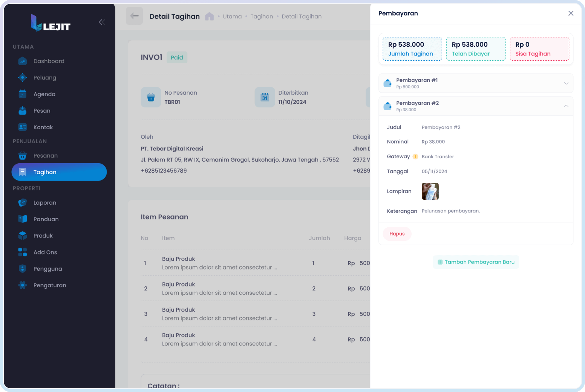Screen dimensions: 585x392
Task: Open the Laporan menu item
Action: coord(44,203)
